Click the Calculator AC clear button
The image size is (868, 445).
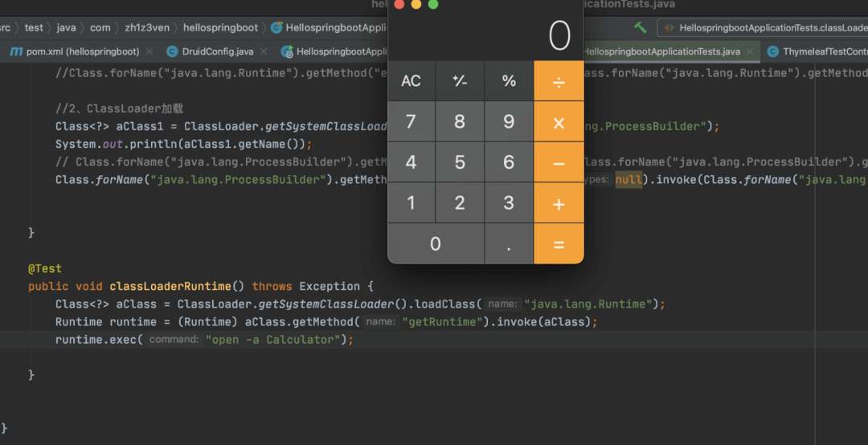411,81
